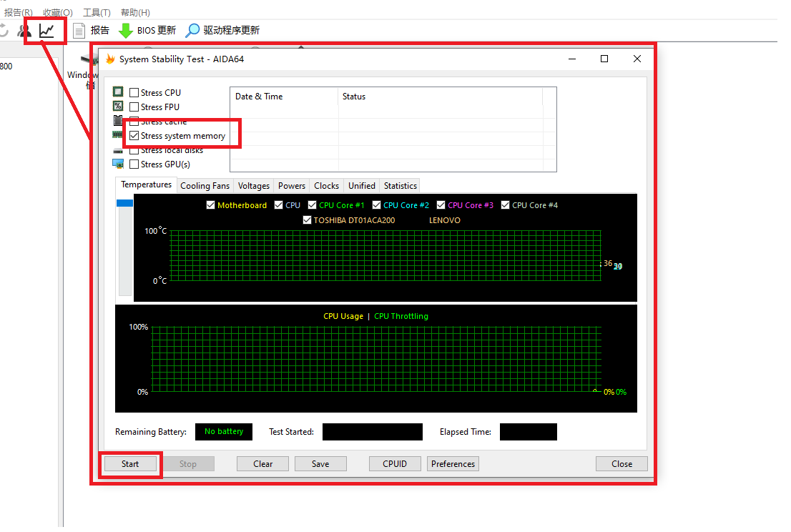
Task: Click the blue graph scale slider
Action: coord(125,203)
